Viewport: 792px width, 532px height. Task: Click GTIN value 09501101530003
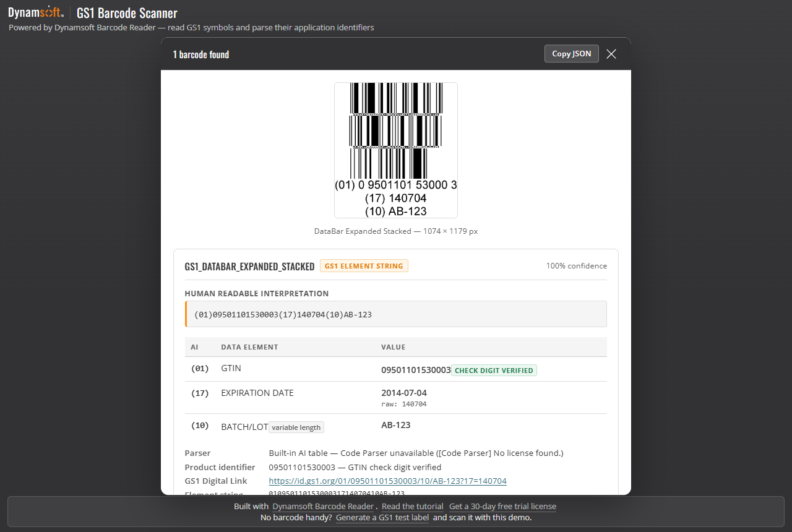tap(416, 370)
